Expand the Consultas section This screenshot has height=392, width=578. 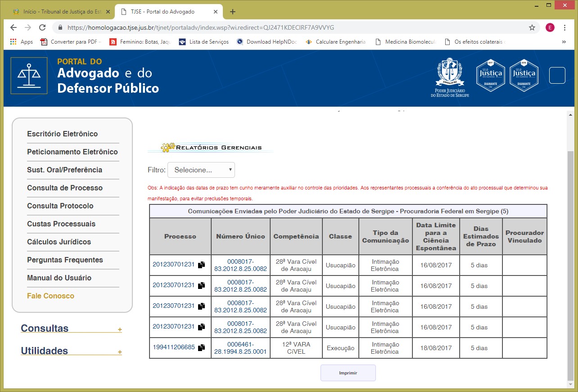click(x=120, y=330)
